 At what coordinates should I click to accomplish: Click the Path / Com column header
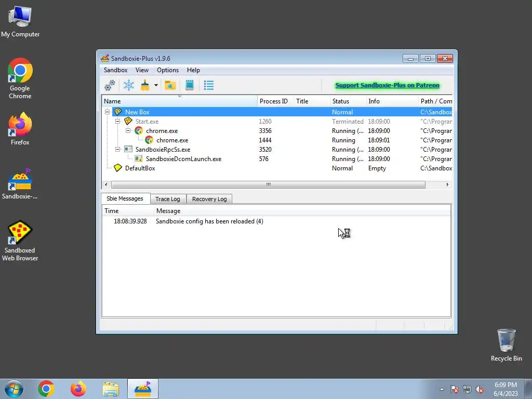coord(435,101)
